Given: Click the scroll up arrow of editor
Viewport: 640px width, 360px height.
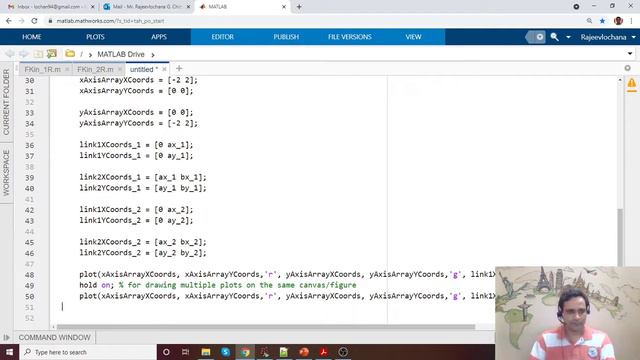Looking at the screenshot, I should (620, 80).
